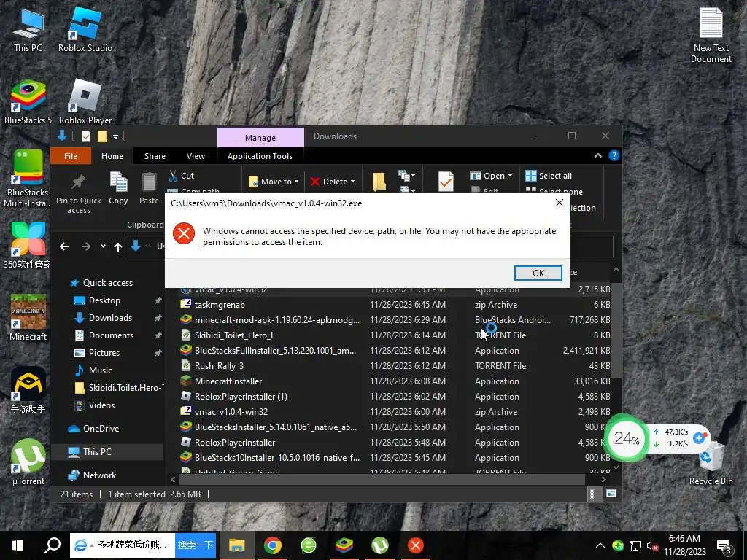The image size is (747, 560).
Task: Click Select all in ribbon
Action: pos(549,176)
